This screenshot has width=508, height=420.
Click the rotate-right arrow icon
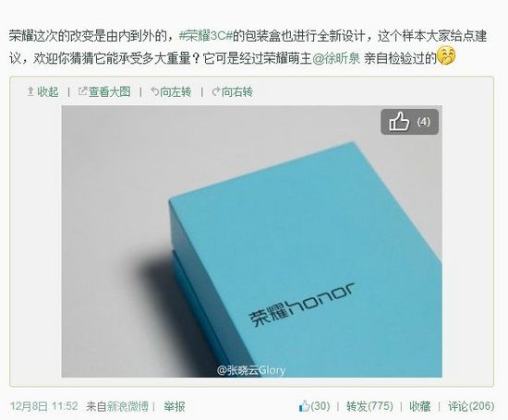tap(216, 92)
